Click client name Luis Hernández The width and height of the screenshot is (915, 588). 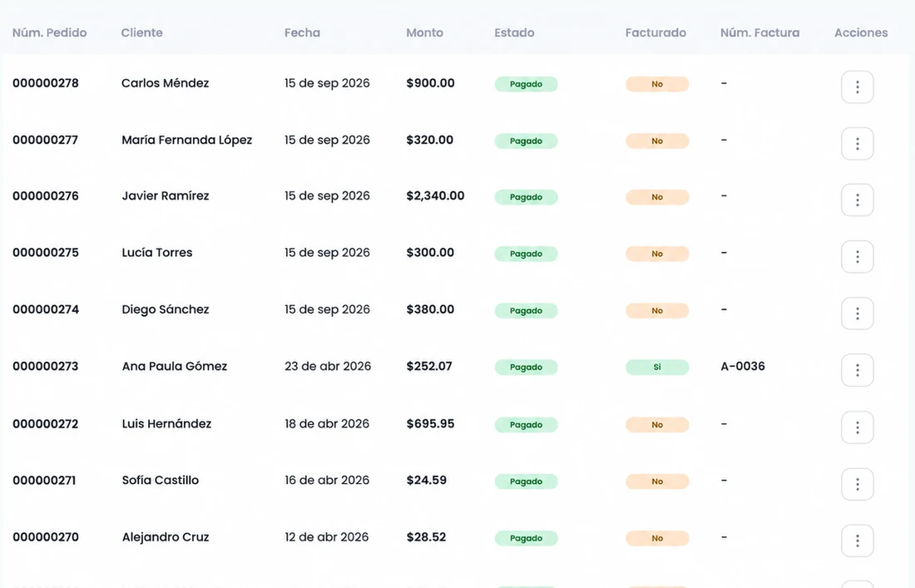click(166, 424)
